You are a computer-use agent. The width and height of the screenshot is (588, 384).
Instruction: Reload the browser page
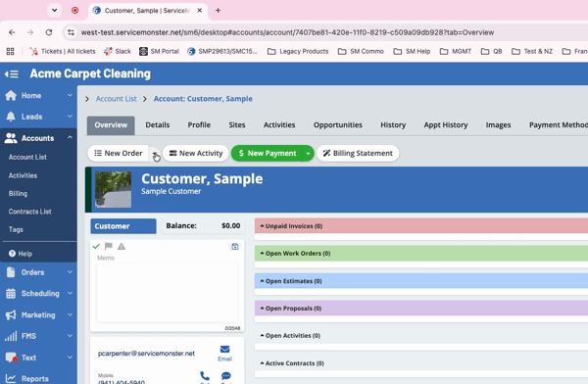click(49, 32)
